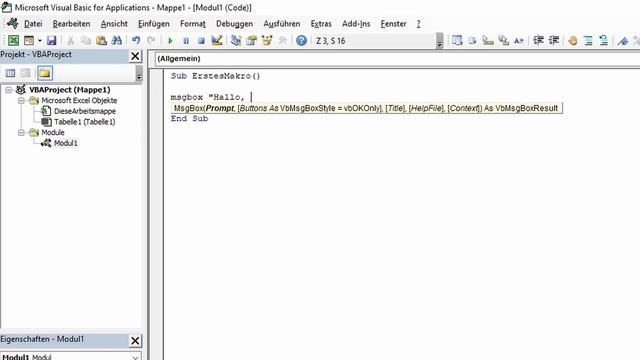Click the View Code icon in Project panel
Image resolution: width=640 pixels, height=360 pixels.
(x=10, y=73)
